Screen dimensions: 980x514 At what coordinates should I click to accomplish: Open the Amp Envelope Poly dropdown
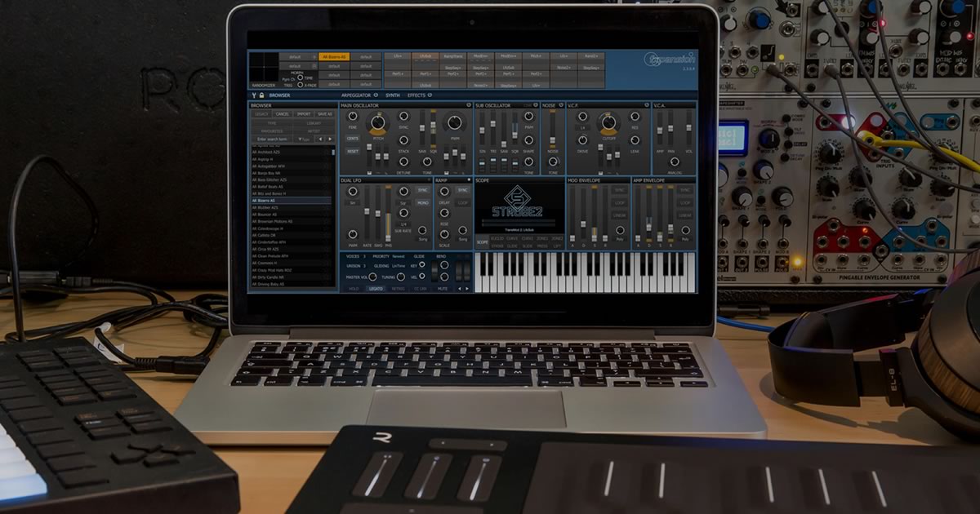[684, 241]
